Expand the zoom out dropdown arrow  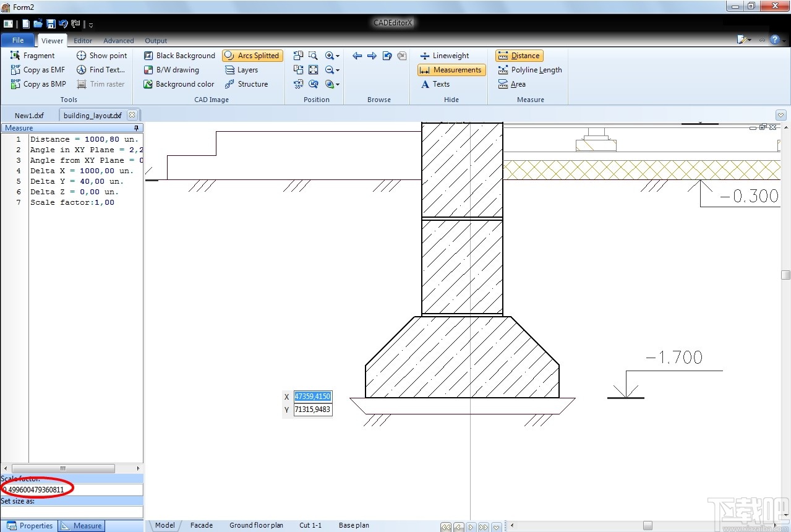pos(338,70)
